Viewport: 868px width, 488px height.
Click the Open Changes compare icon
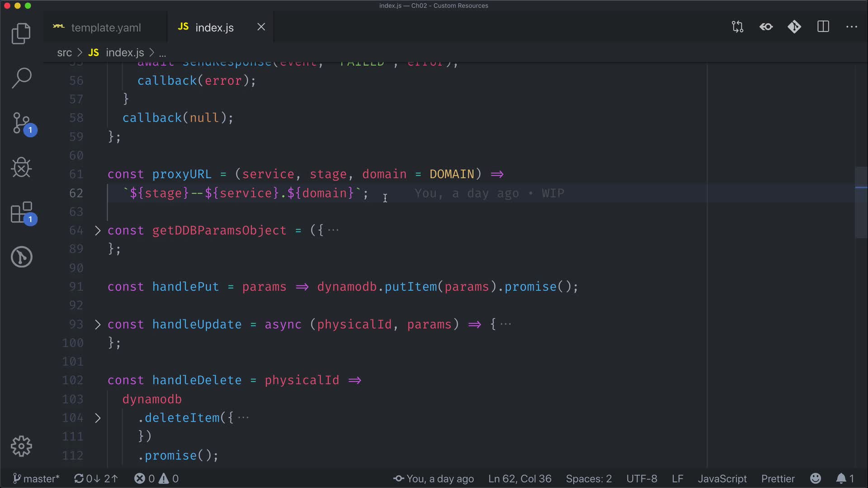coord(737,27)
